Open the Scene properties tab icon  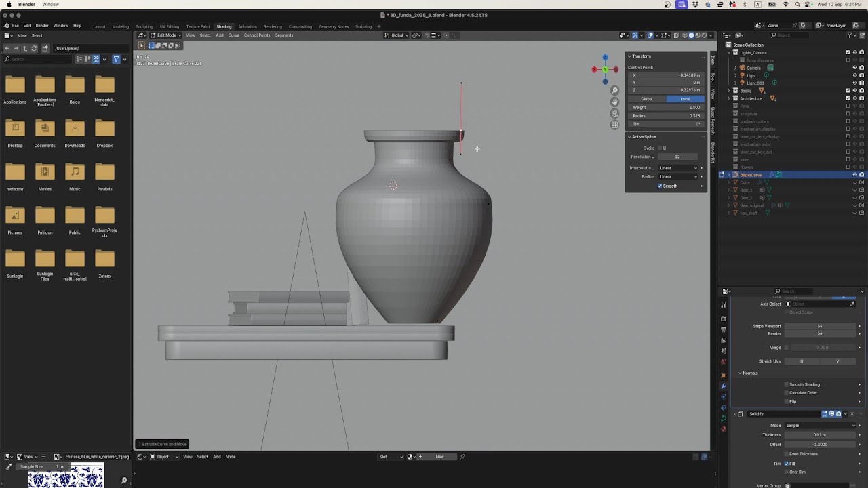724,351
